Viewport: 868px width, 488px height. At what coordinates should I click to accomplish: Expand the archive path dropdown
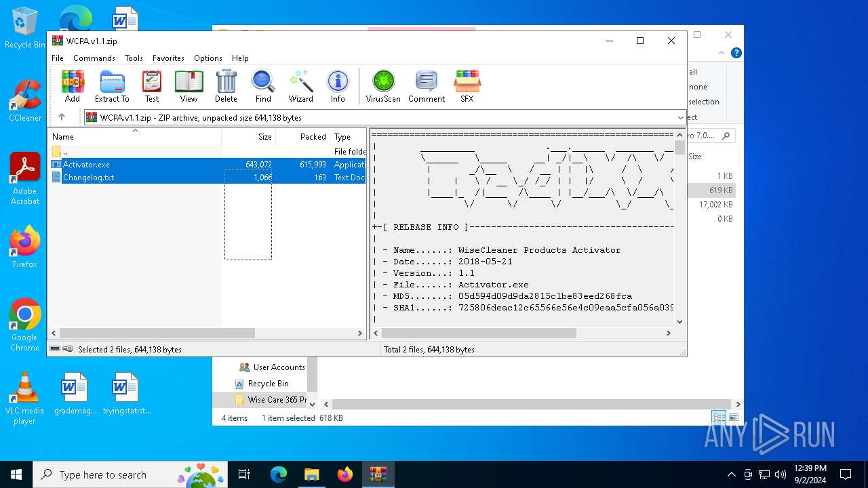click(680, 118)
